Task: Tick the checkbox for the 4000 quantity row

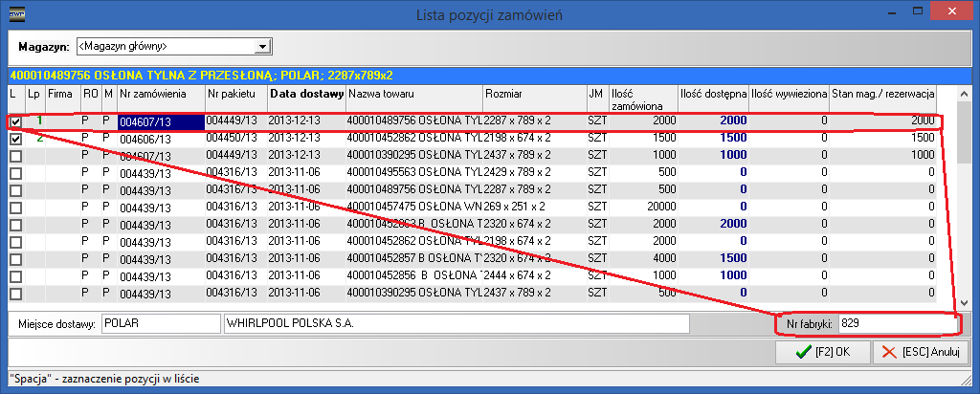Action: tap(15, 259)
